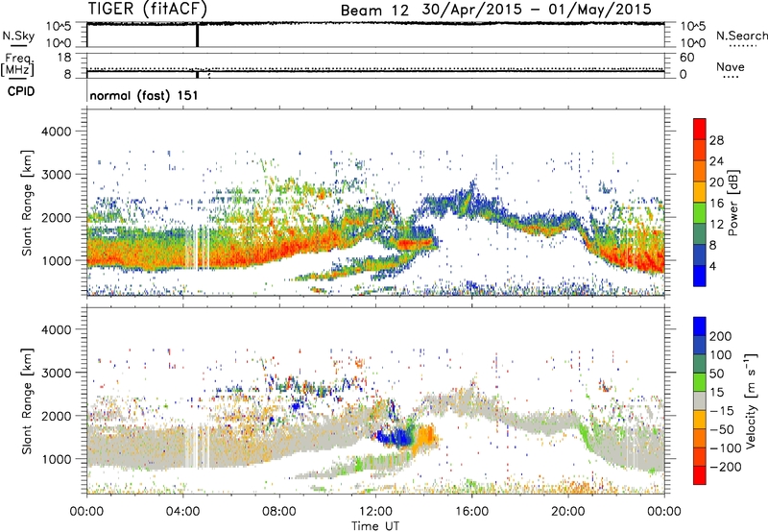Viewport: 768px width, 532px height.
Task: Click the "12:00" time tick label
Action: pyautogui.click(x=375, y=512)
